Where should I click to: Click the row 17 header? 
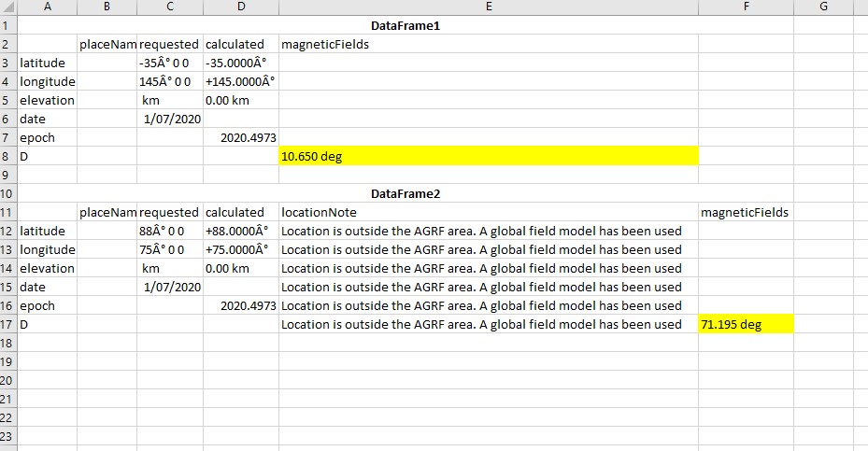pos(8,325)
